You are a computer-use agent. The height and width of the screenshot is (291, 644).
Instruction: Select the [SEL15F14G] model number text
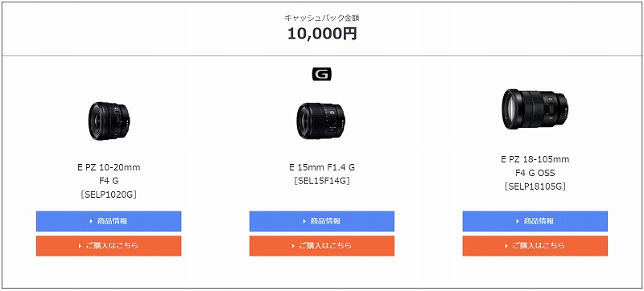pos(321,181)
